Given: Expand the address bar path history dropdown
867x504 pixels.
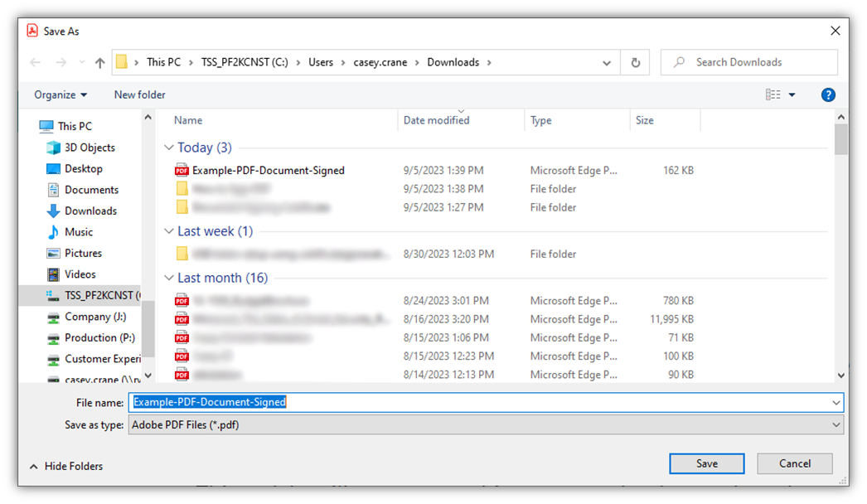Looking at the screenshot, I should tap(608, 63).
